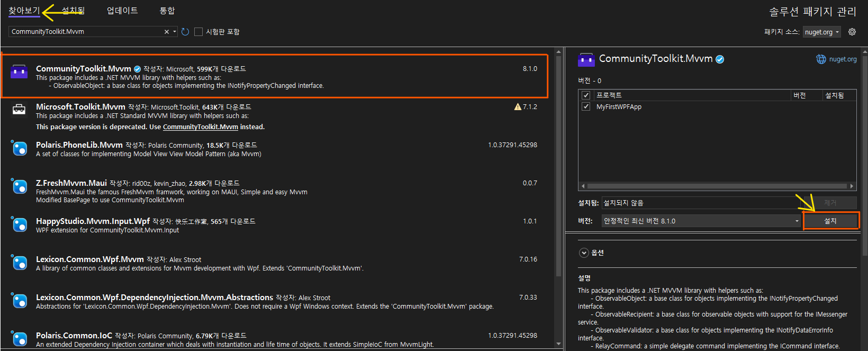Click the 7.0.16 version of Lexicon.Common.Wpf.Mvvm
The height and width of the screenshot is (351, 868).
click(x=528, y=259)
